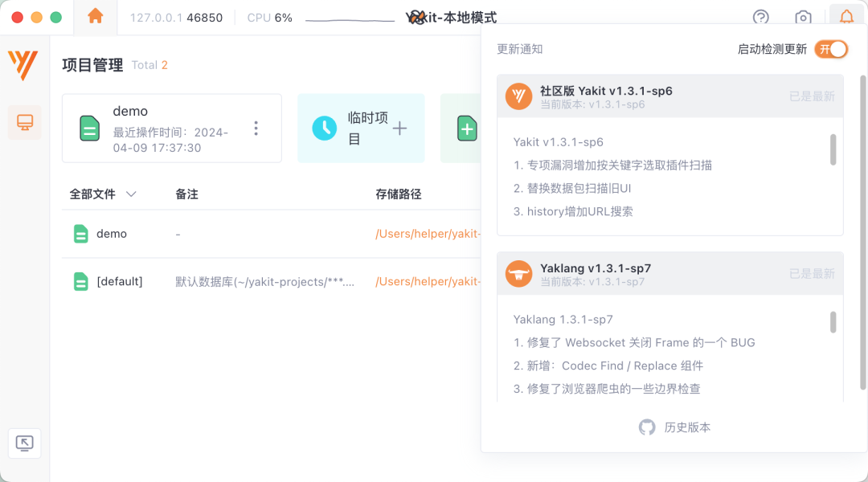Click the Yakit community edition orange logo
Viewport: 868px width, 482px height.
pos(518,96)
